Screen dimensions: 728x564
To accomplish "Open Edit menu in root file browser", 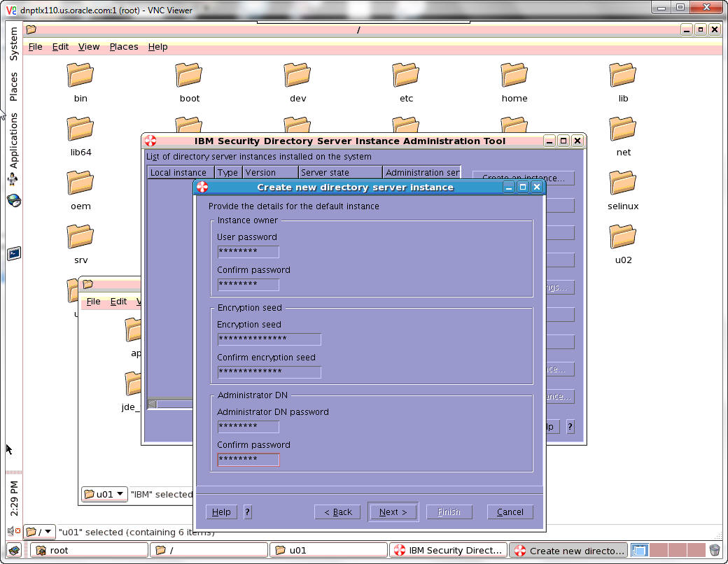I will click(60, 47).
